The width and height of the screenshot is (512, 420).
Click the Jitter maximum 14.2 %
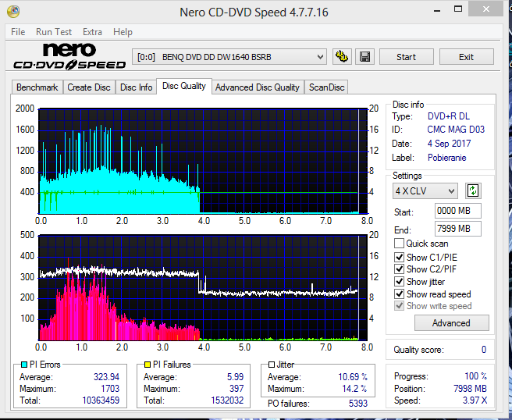point(354,389)
